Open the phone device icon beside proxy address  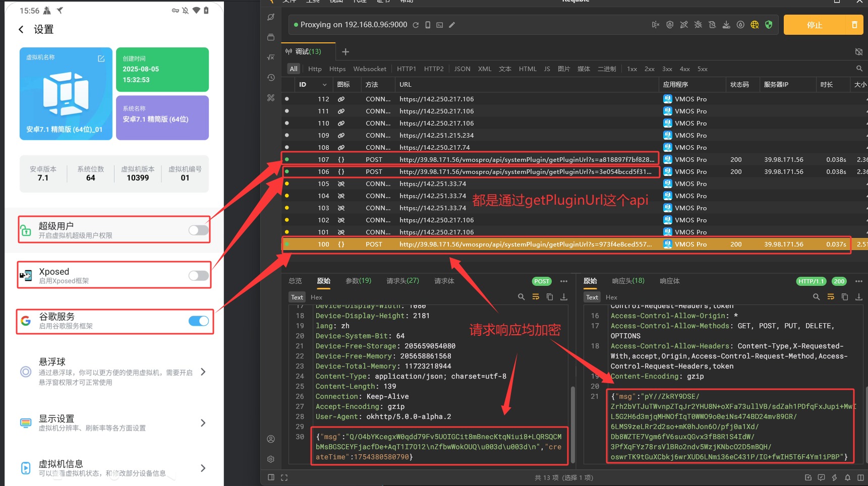(x=428, y=25)
